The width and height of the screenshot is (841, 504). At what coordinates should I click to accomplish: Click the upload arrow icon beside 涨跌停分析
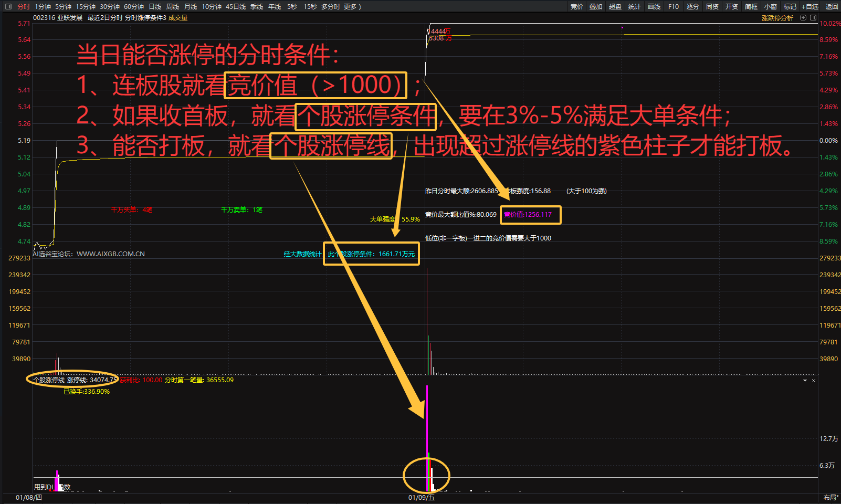click(803, 18)
